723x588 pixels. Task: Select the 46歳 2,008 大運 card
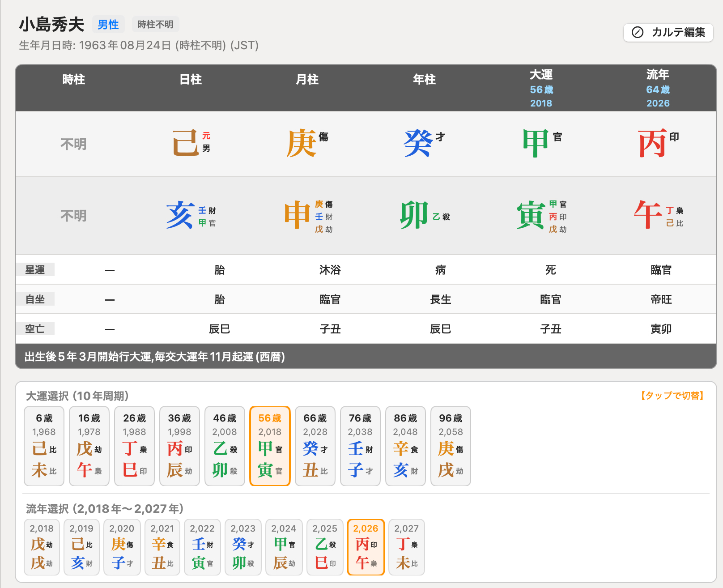225,446
